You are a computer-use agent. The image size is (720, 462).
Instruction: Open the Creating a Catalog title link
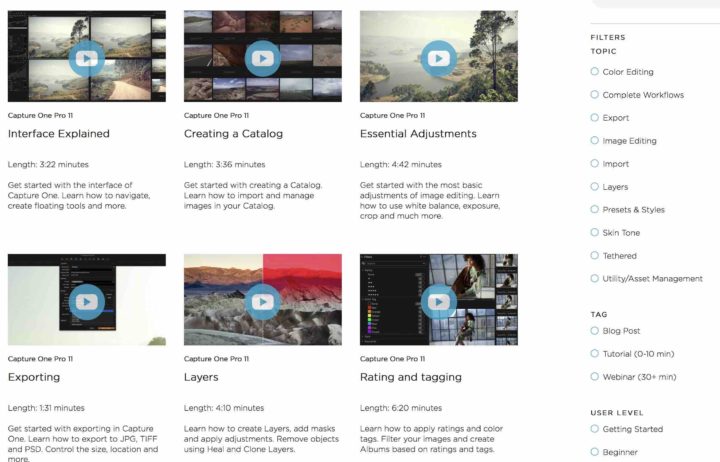click(x=233, y=134)
